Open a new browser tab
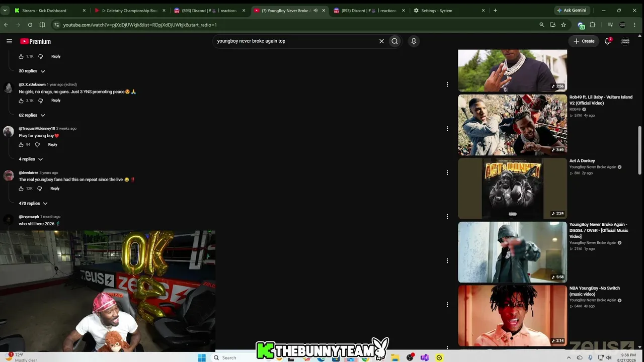The width and height of the screenshot is (644, 362). coord(495,10)
